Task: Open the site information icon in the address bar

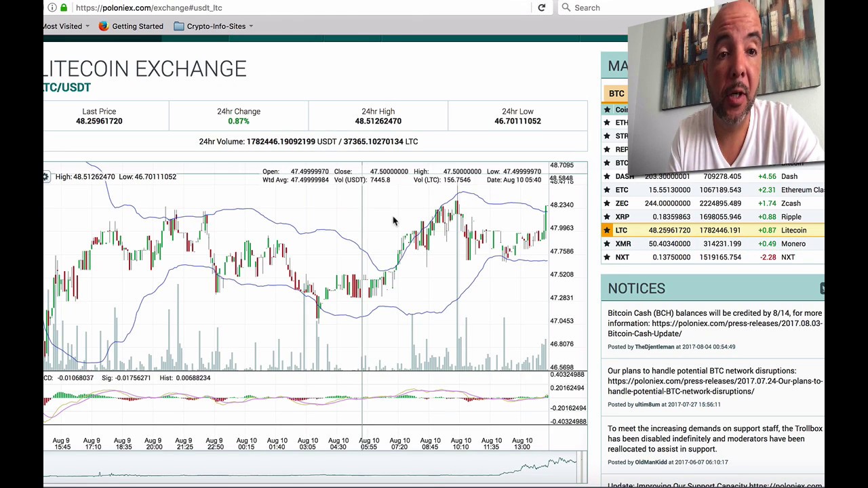Action: (x=52, y=7)
